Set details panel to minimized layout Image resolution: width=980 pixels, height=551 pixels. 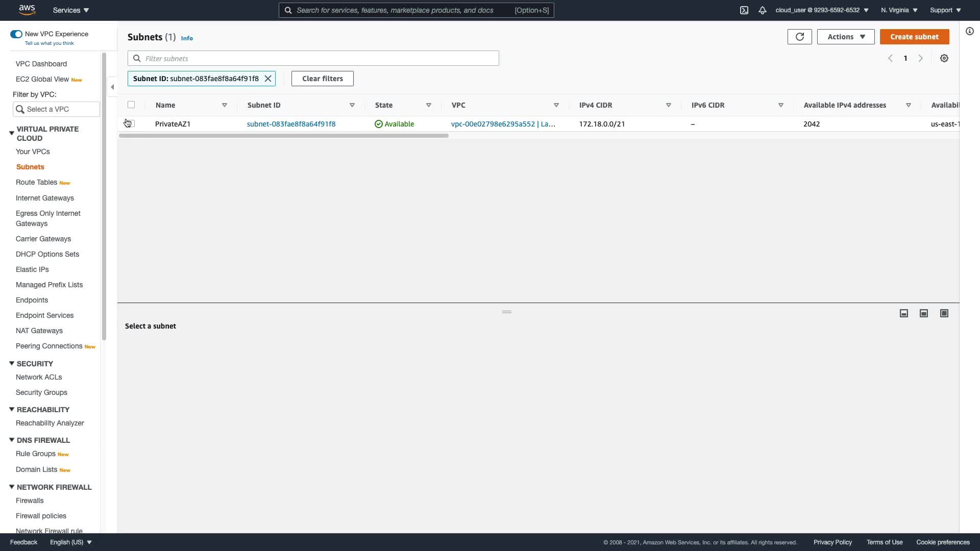[x=904, y=313]
